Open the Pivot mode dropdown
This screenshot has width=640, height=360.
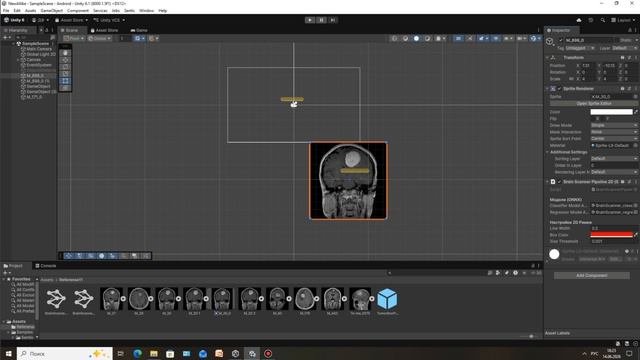coord(74,38)
